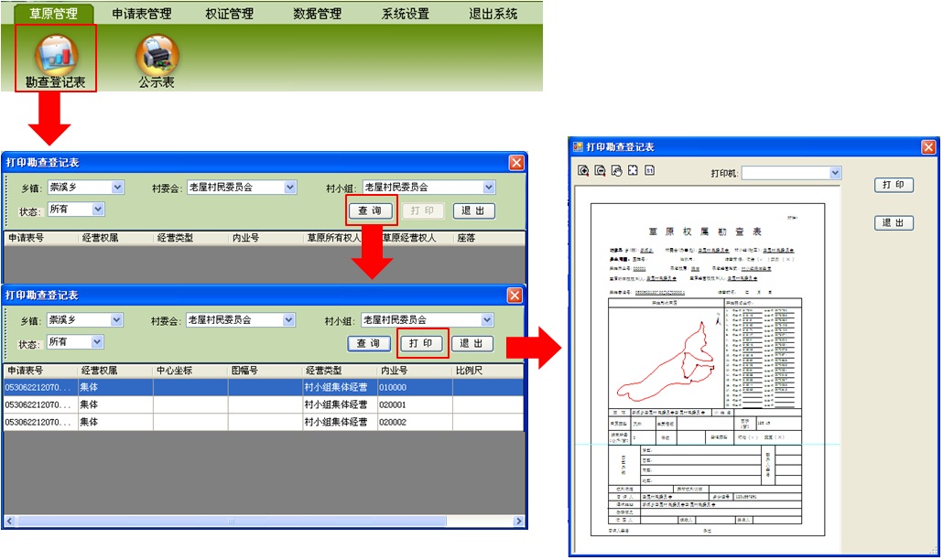Click the 1:1 actual size icon
The width and height of the screenshot is (943, 560).
pyautogui.click(x=649, y=171)
